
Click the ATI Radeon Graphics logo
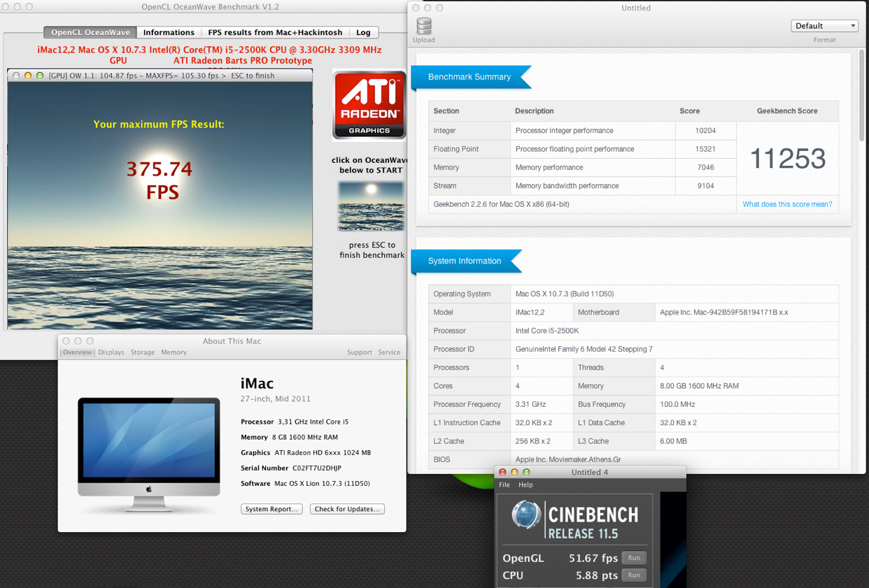tap(369, 104)
